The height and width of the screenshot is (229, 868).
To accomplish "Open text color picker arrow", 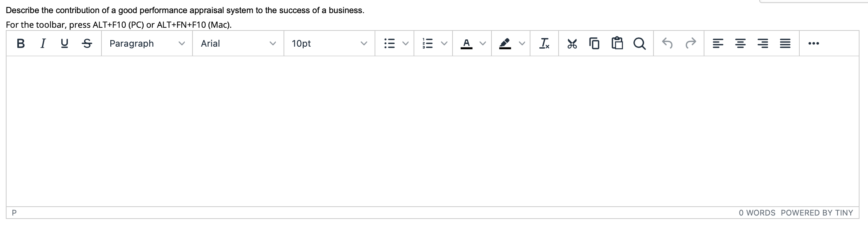I will tap(483, 44).
